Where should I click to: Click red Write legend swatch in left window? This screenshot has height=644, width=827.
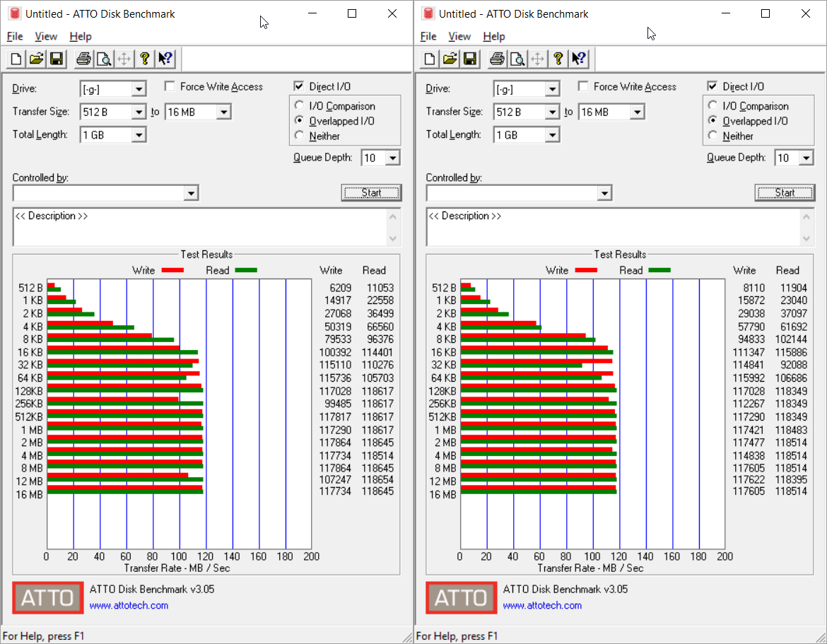[x=172, y=270]
